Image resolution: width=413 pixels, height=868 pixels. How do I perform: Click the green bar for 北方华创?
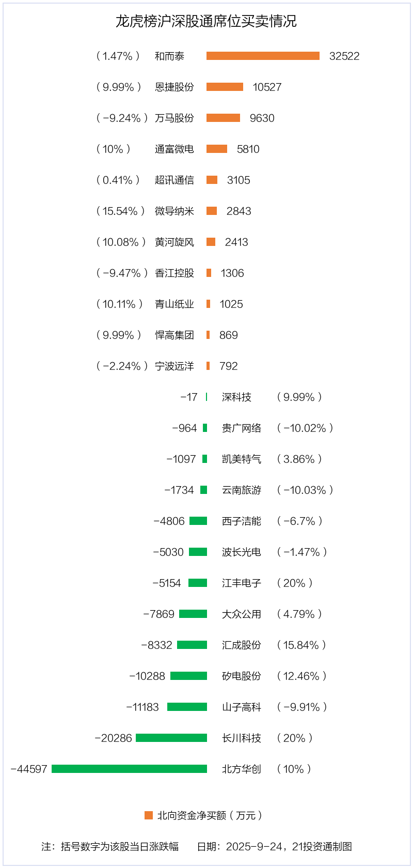pos(129,769)
